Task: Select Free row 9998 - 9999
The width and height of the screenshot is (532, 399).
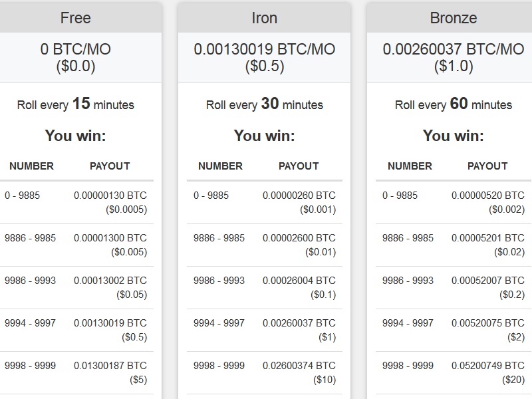Action: tap(76, 372)
